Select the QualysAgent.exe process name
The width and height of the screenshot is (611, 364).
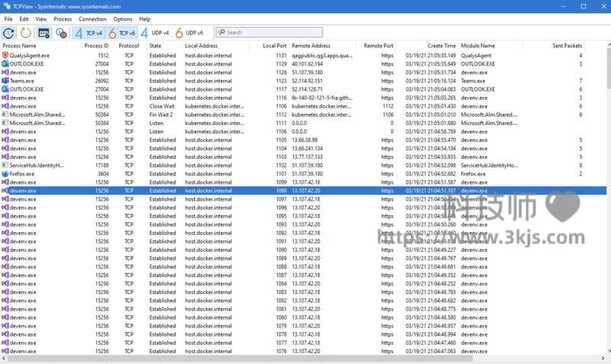coord(30,56)
